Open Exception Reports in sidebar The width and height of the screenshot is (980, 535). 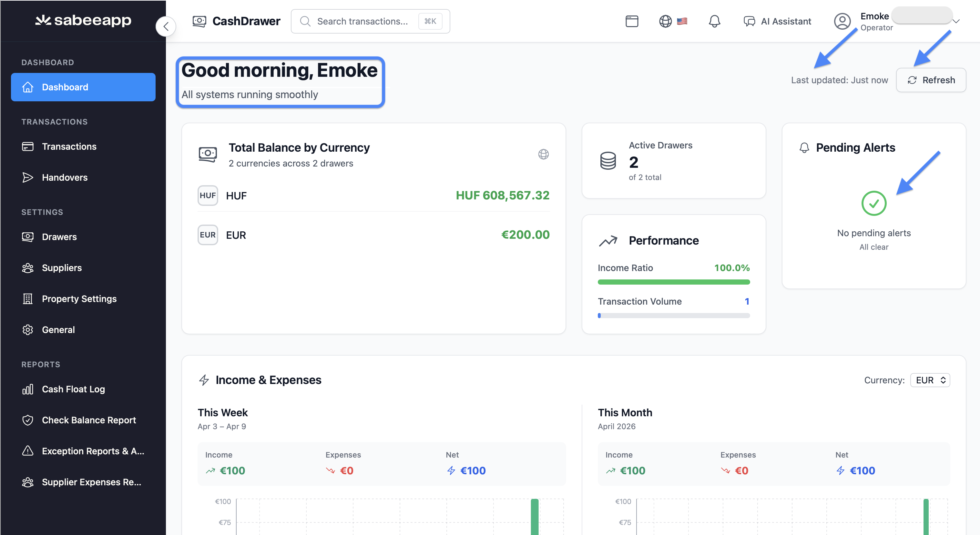click(93, 451)
